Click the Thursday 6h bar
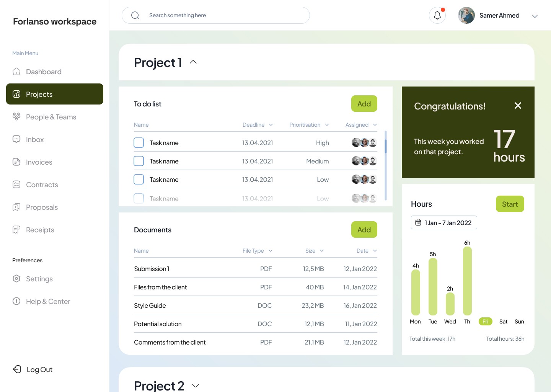Screen dimensions: 551x392 467,281
